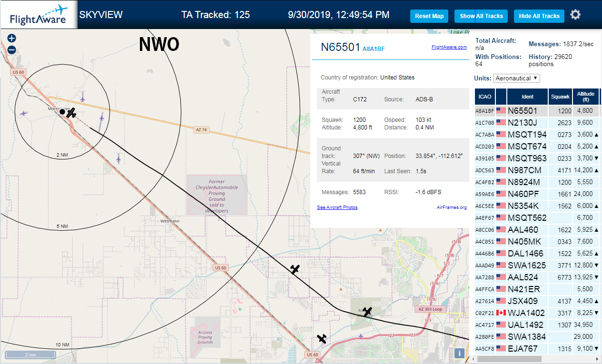Select the SWA1625 aircraft row
The width and height of the screenshot is (602, 364).
538,266
